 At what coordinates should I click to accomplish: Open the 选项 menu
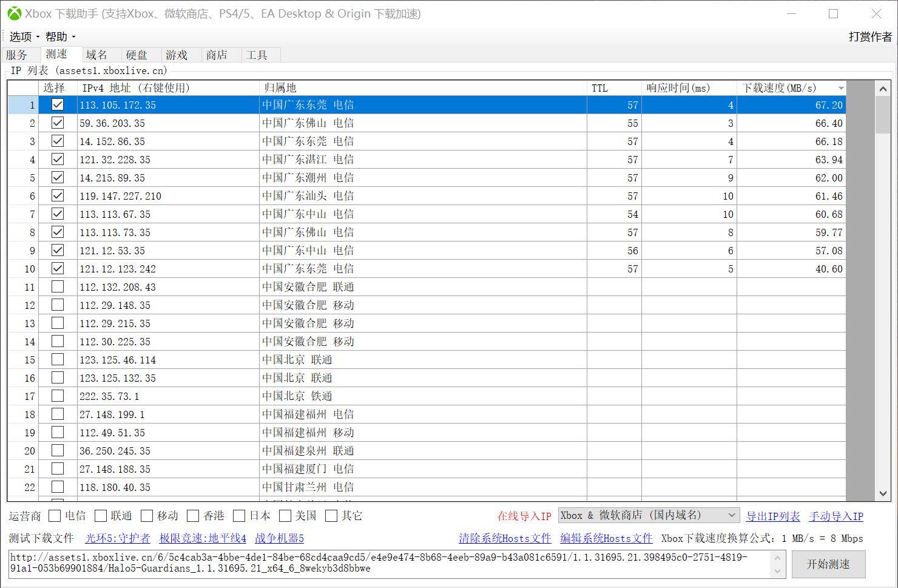(x=24, y=37)
